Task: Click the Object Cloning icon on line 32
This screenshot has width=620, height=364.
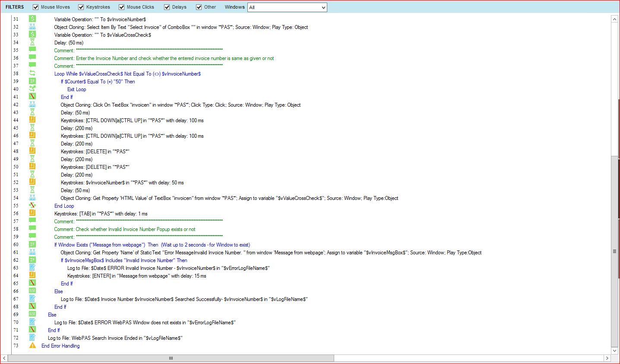Action: [x=32, y=27]
